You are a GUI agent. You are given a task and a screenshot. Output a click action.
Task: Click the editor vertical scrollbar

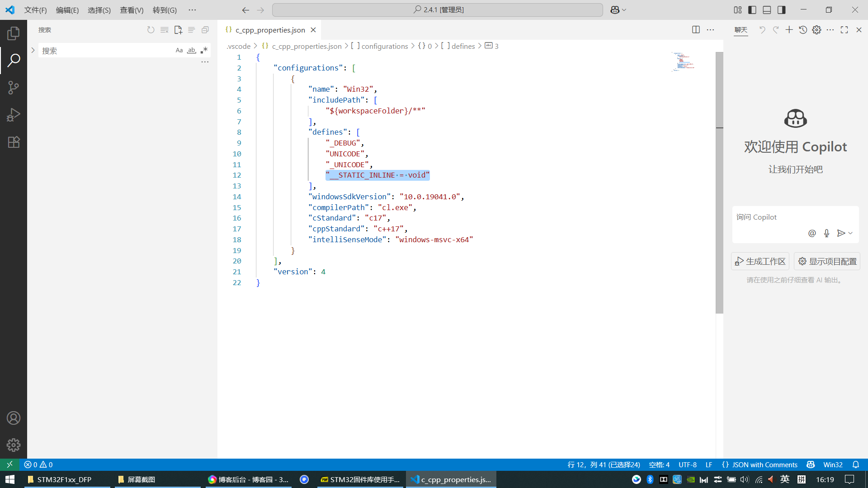(719, 181)
